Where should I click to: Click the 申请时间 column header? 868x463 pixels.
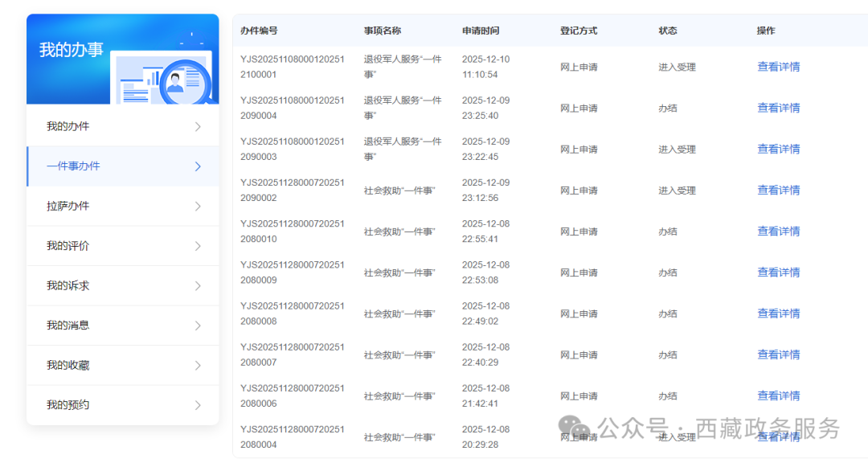(481, 31)
